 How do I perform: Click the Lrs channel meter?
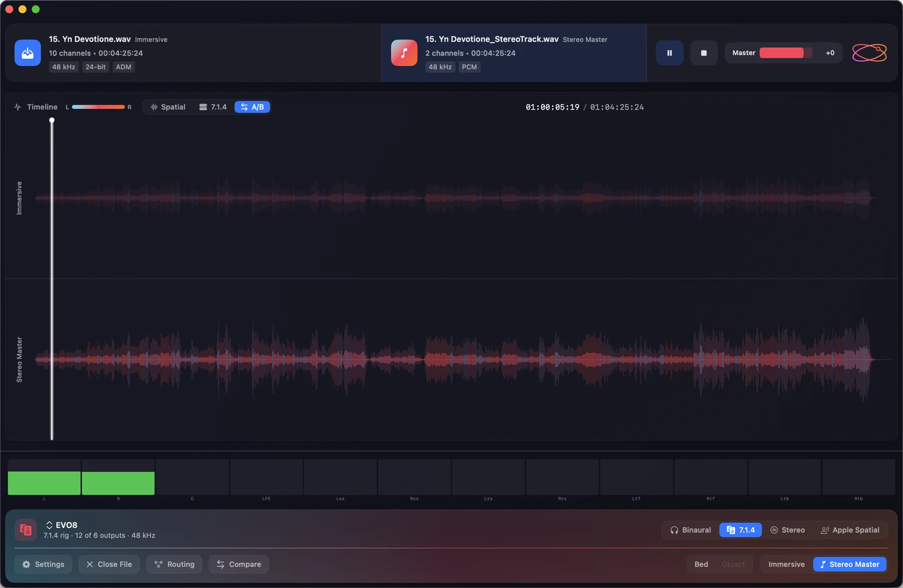point(488,477)
